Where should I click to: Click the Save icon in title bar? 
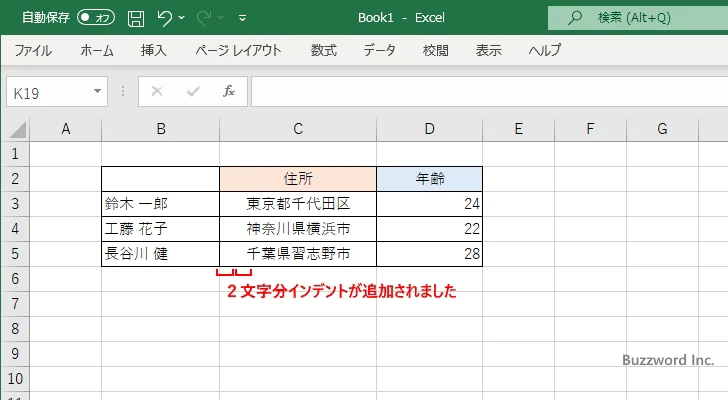pos(136,18)
